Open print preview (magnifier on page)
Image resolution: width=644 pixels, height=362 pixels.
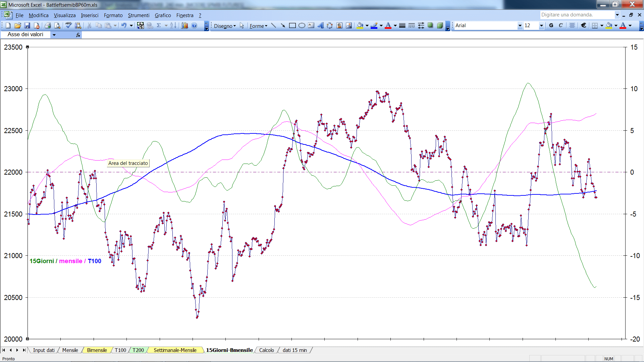(x=57, y=25)
